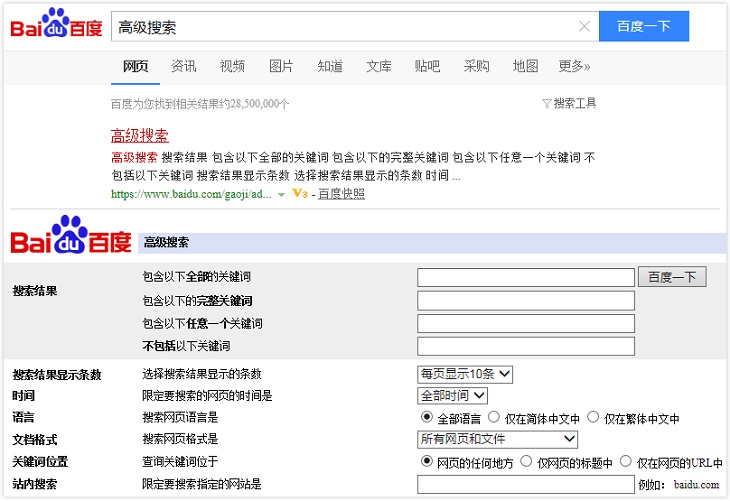The image size is (730, 501).
Task: Click the large Baidu logo on advanced search
Action: tap(71, 235)
